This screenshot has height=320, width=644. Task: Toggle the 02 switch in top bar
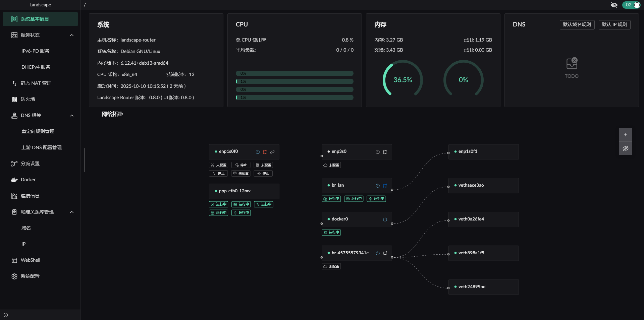point(631,5)
